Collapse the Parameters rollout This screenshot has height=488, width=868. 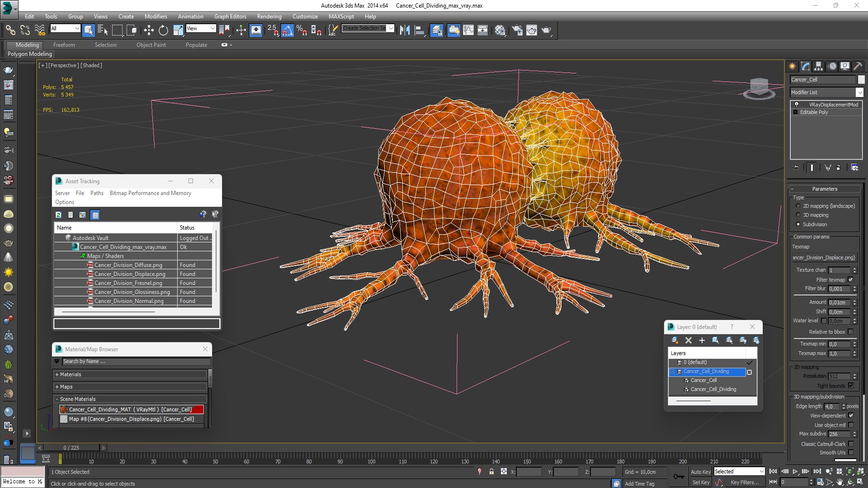pos(825,189)
